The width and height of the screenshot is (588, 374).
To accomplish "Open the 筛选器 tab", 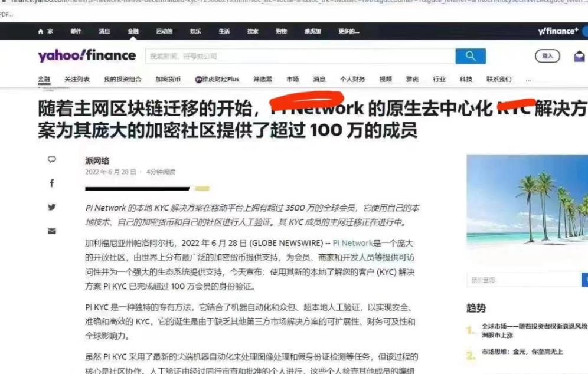I will click(263, 79).
